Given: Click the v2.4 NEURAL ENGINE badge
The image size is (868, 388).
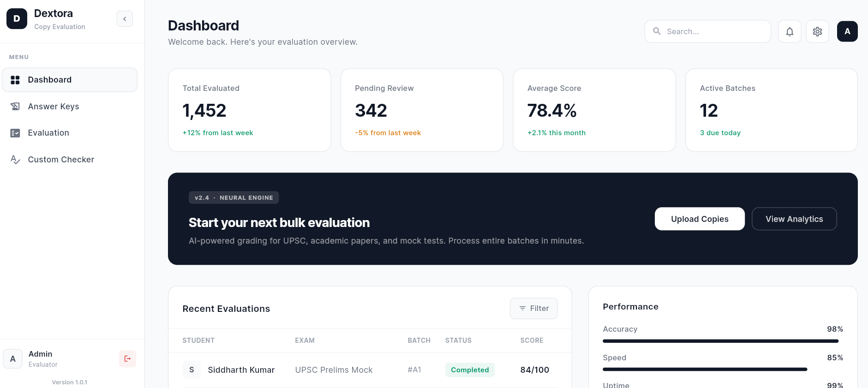Looking at the screenshot, I should click(x=233, y=197).
